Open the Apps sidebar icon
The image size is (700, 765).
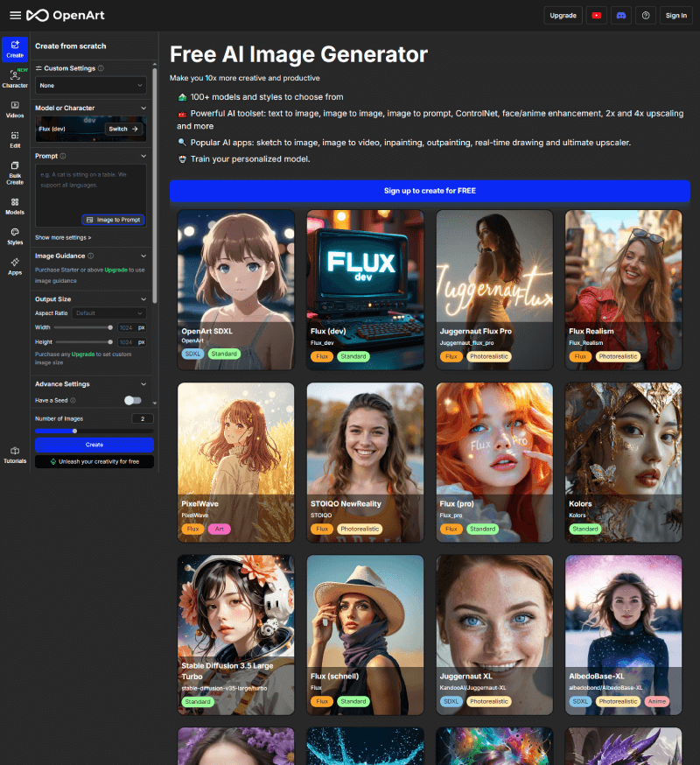coord(15,266)
